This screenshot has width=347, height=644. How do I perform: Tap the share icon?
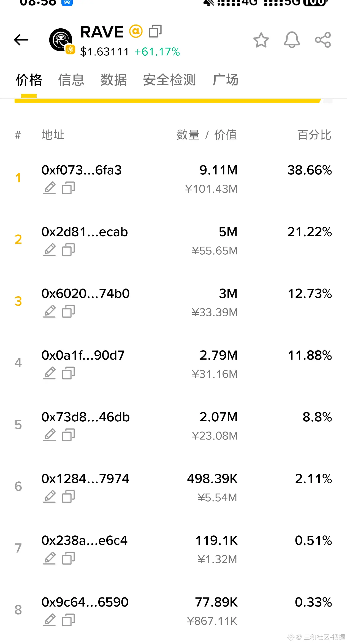[x=323, y=40]
